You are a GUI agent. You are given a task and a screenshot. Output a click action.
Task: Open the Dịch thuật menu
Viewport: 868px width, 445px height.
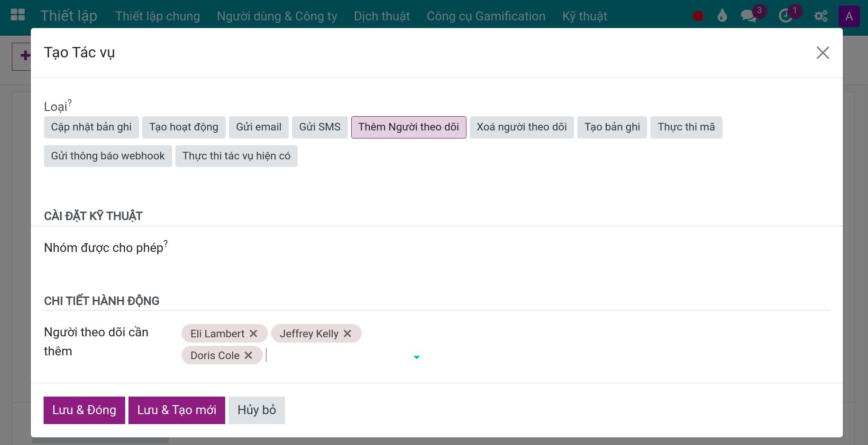[x=382, y=16]
